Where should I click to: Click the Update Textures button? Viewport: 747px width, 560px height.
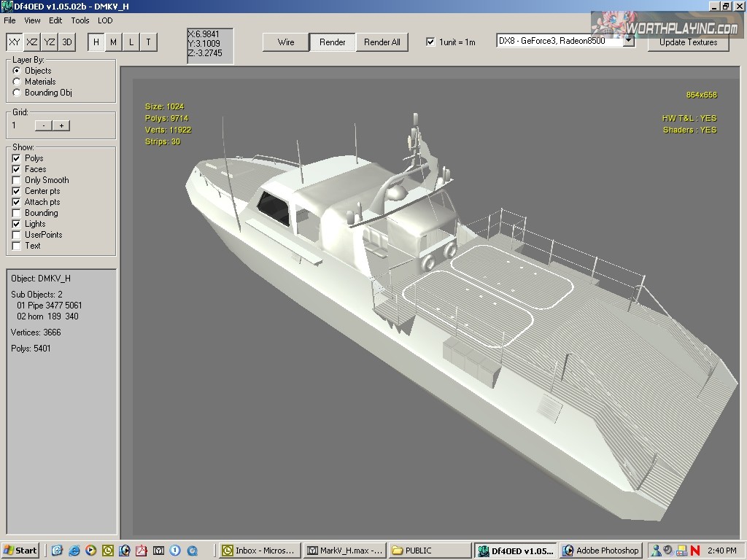(x=688, y=42)
